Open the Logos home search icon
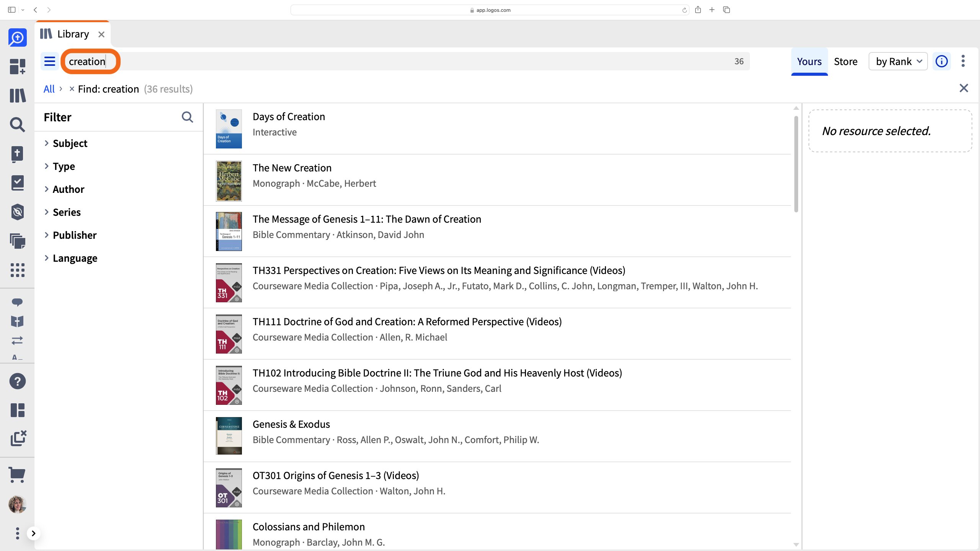The width and height of the screenshot is (980, 551). coord(18,38)
